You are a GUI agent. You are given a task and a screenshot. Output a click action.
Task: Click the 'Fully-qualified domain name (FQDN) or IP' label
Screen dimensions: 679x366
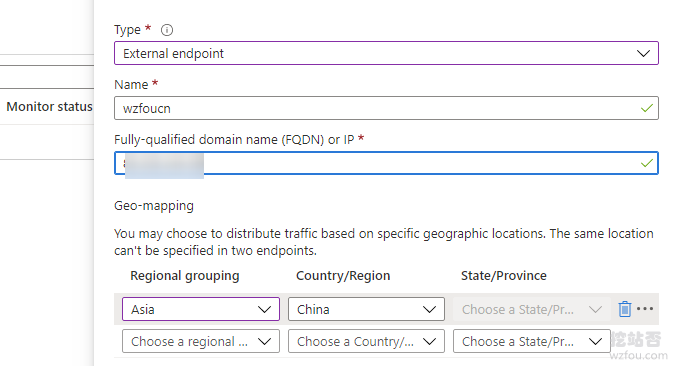click(234, 139)
